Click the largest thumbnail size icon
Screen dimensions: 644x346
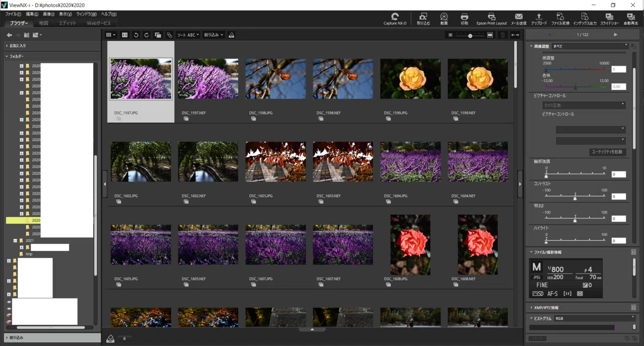click(490, 35)
